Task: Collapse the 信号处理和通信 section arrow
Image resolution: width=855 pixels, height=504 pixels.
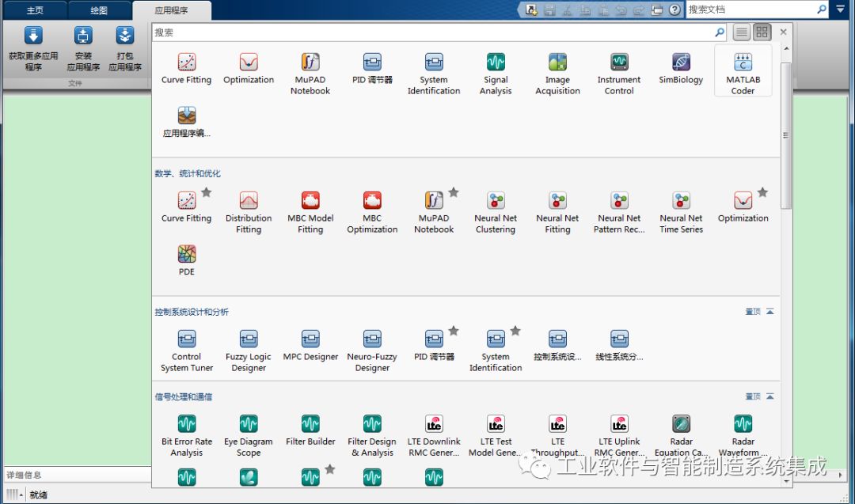Action: [x=770, y=396]
